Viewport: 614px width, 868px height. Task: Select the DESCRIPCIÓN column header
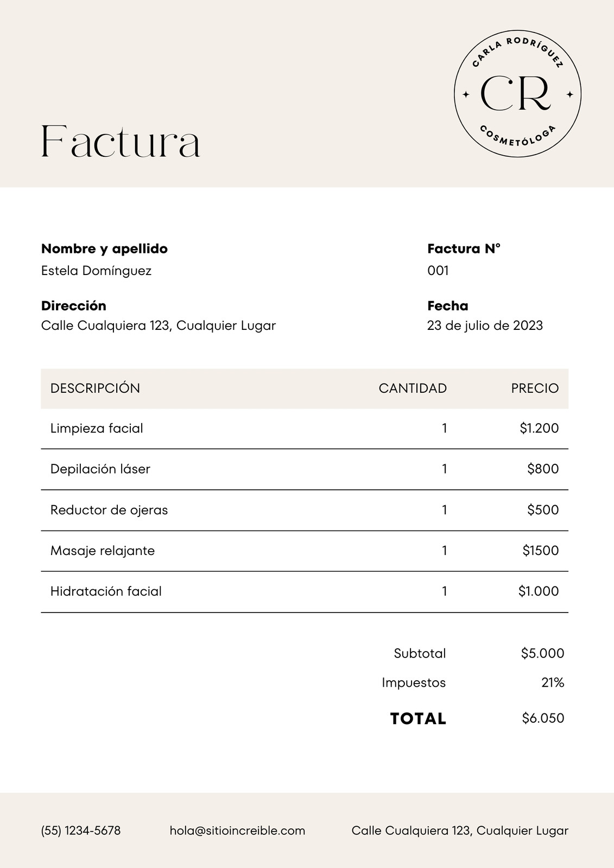pyautogui.click(x=95, y=388)
